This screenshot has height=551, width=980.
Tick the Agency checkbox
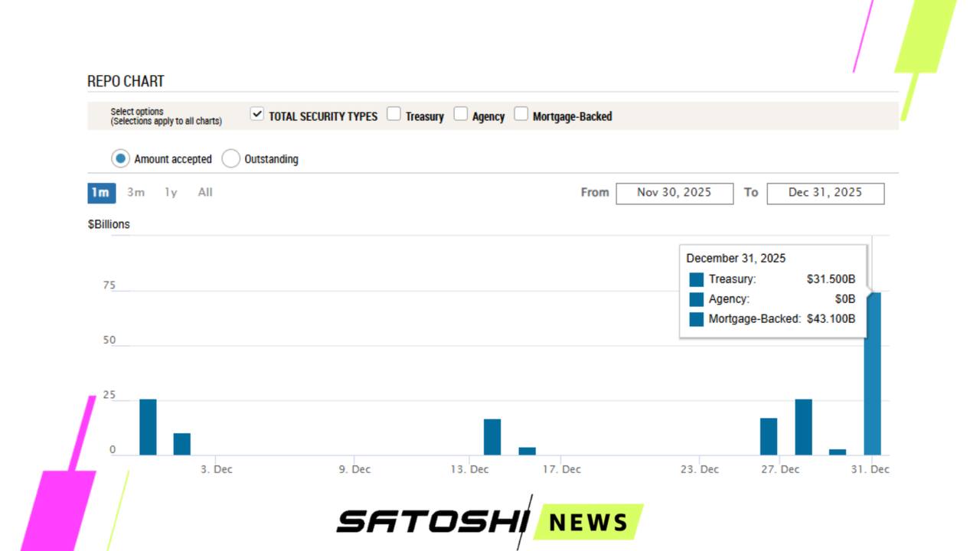point(460,115)
